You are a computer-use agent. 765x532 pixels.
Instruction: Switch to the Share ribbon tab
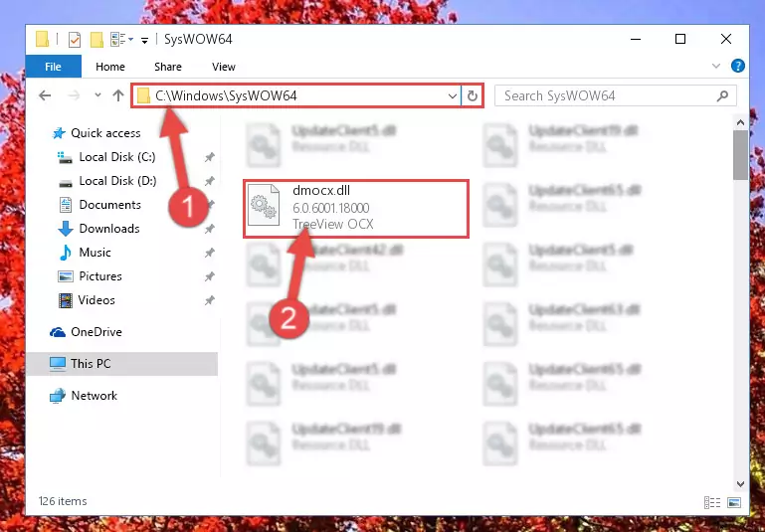(x=168, y=67)
